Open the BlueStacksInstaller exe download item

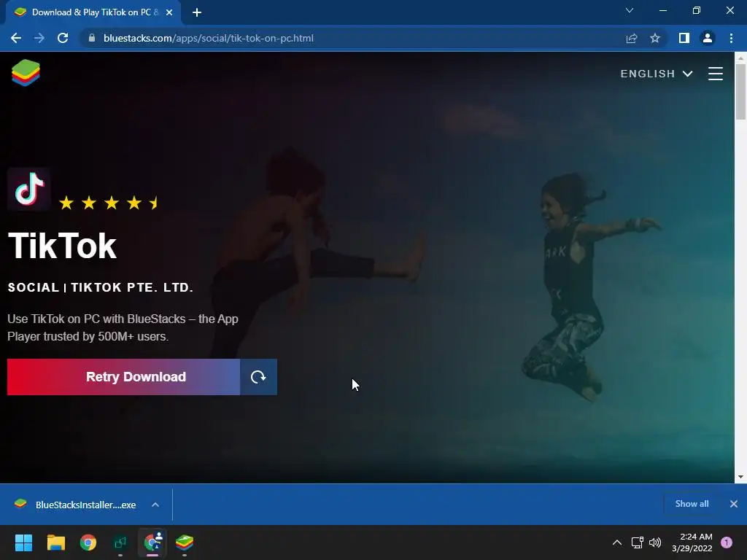[76, 505]
